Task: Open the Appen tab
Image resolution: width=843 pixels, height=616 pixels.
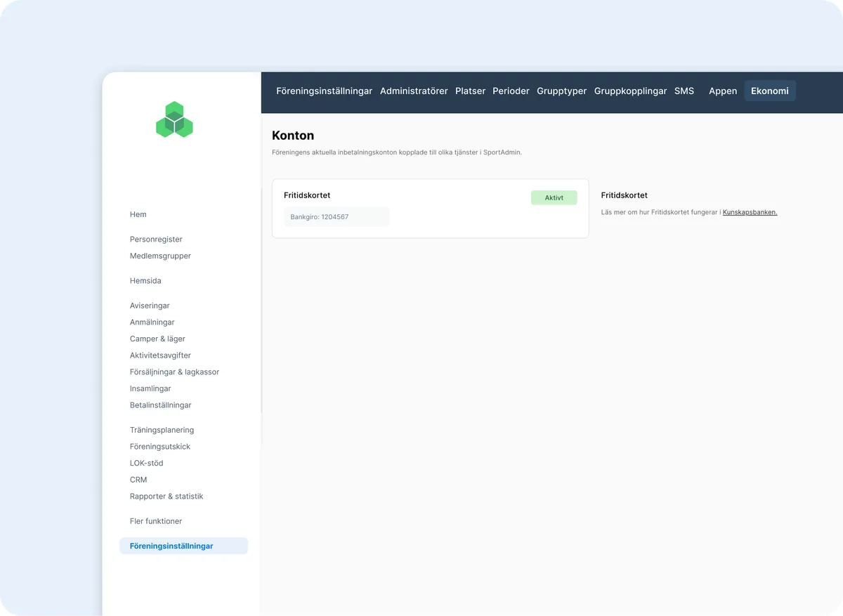Action: coord(723,91)
